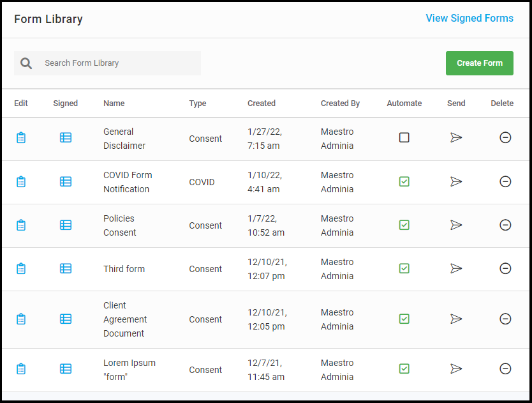
Task: Select the Third form name
Action: (124, 269)
